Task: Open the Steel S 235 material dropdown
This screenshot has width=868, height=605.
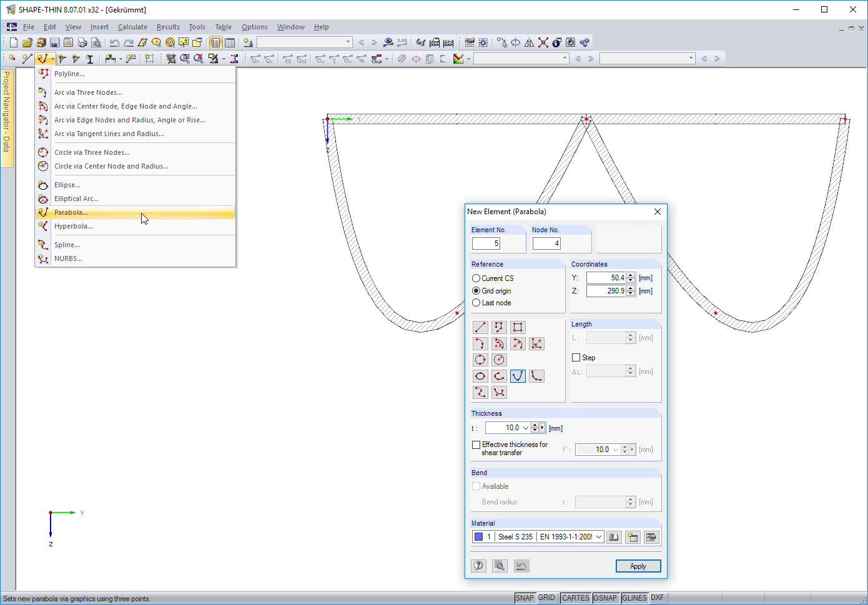Action: point(598,536)
